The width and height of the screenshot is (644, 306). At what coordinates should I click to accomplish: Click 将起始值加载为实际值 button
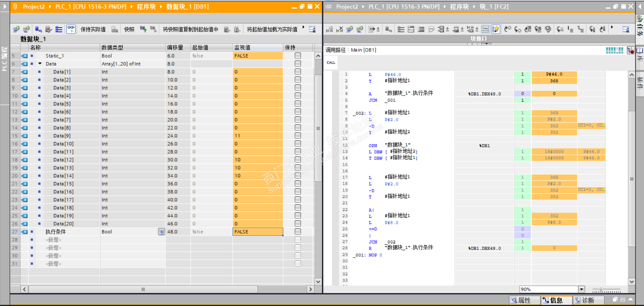pyautogui.click(x=272, y=29)
